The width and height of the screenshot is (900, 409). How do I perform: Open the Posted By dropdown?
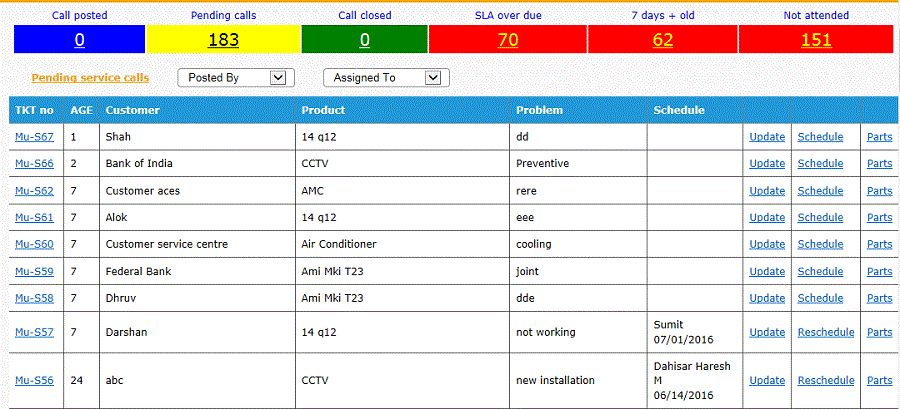point(236,77)
